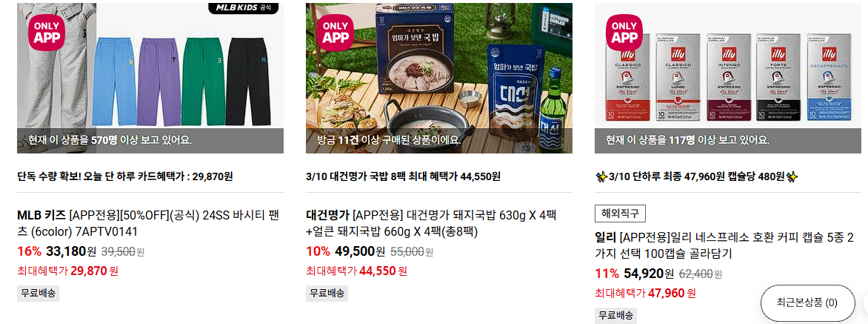Click the 해외직구 tag on illy product
Screen dimensions: 868x324
point(620,214)
